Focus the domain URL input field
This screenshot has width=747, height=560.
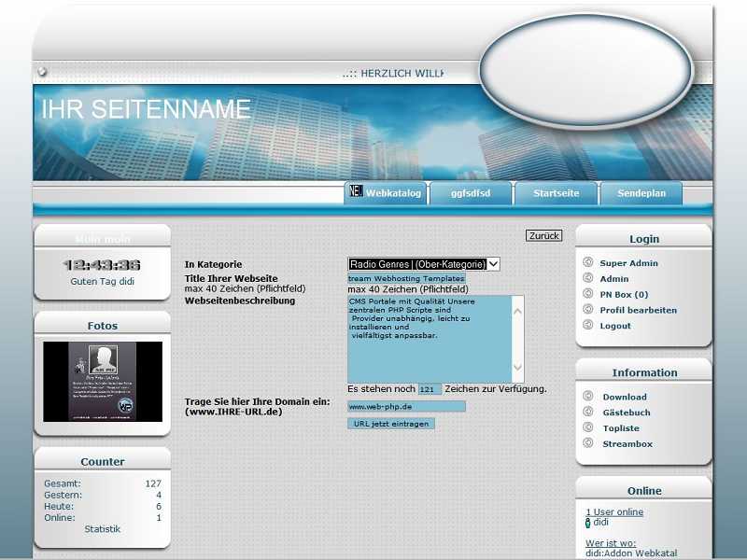tap(406, 407)
